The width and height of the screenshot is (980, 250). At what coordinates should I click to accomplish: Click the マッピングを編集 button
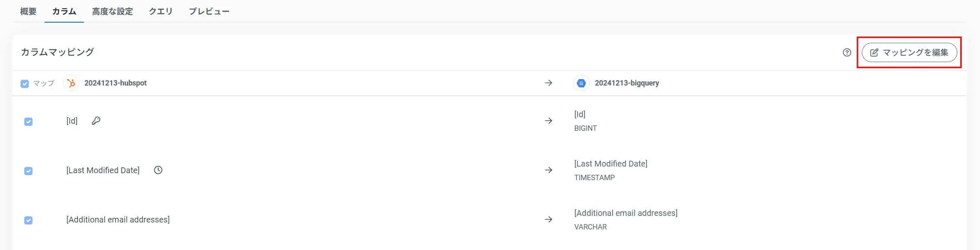point(909,53)
